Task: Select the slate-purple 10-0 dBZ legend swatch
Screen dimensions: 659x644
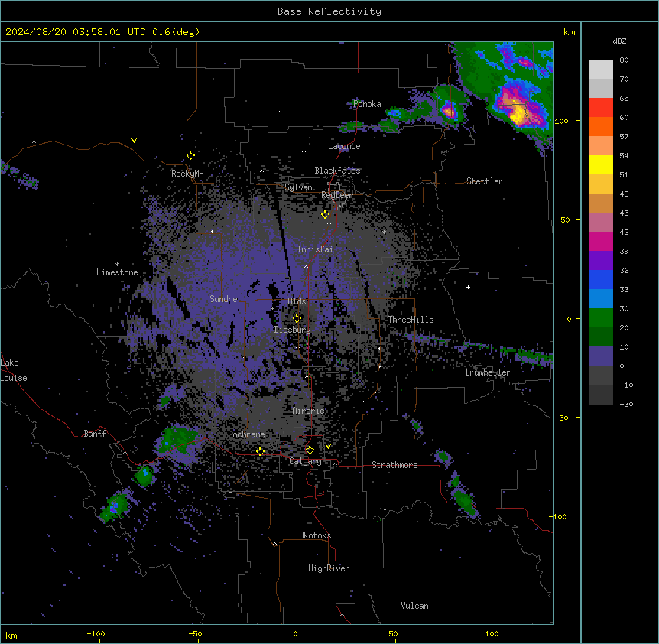Action: (x=601, y=356)
